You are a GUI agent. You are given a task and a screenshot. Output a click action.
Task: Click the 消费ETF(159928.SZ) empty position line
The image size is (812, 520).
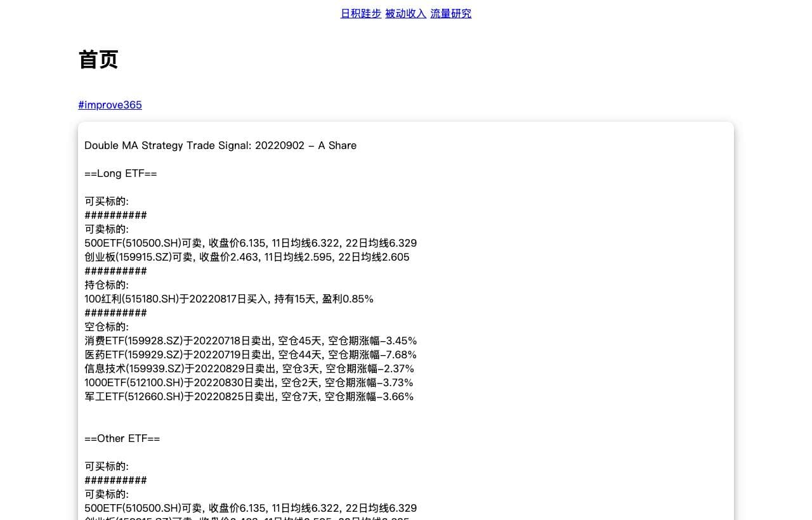coord(251,341)
